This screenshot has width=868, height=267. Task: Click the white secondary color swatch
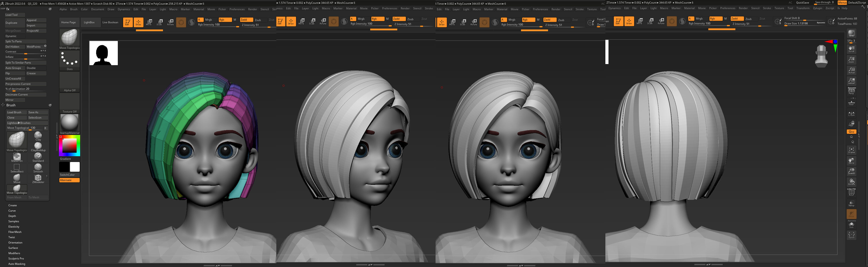point(75,167)
